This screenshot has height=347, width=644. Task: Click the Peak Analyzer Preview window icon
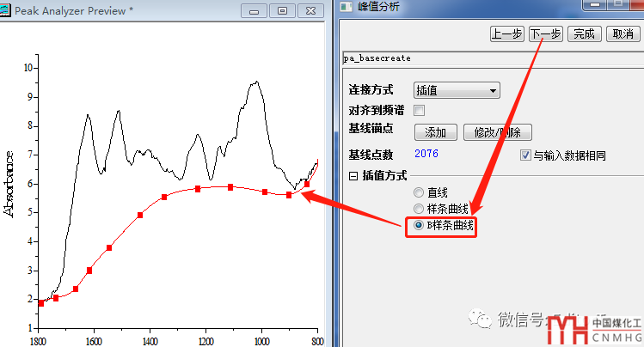[4, 10]
